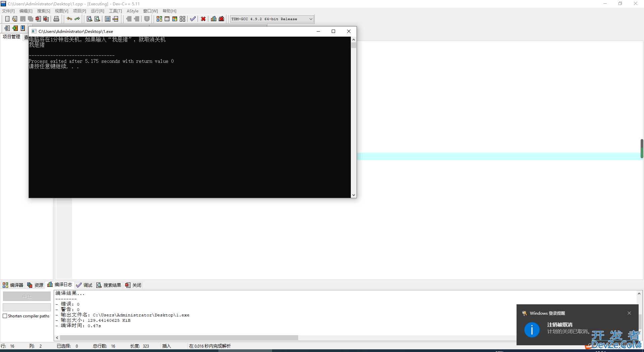Click the 输出文件名 line in compile log

[x=122, y=315]
